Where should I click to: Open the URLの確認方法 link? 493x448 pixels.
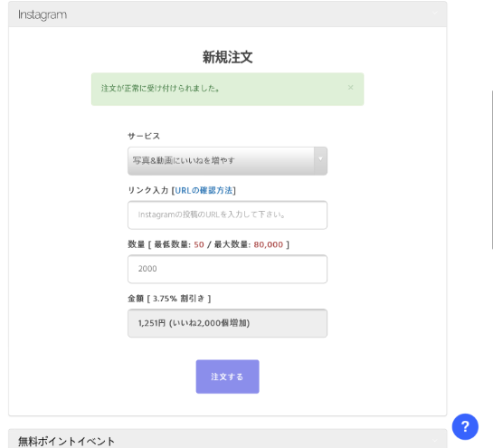point(204,190)
